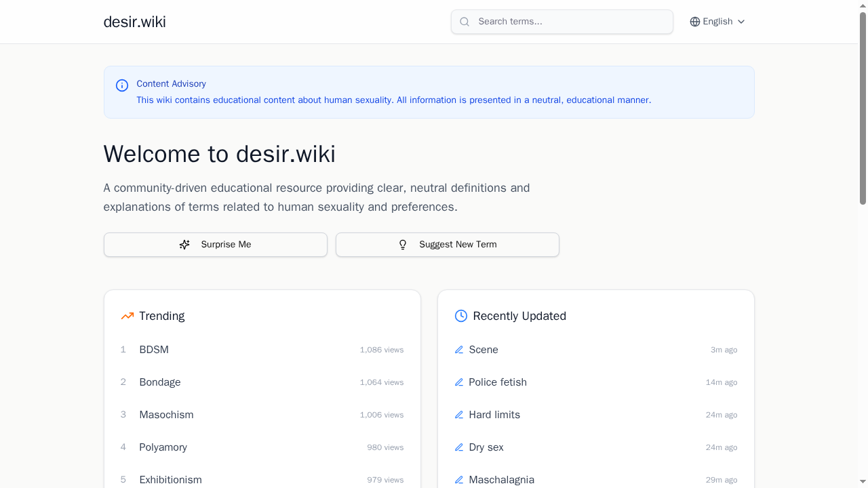Screen dimensions: 868x488
Task: Click the edit pen icon next to Scene
Action: (459, 350)
